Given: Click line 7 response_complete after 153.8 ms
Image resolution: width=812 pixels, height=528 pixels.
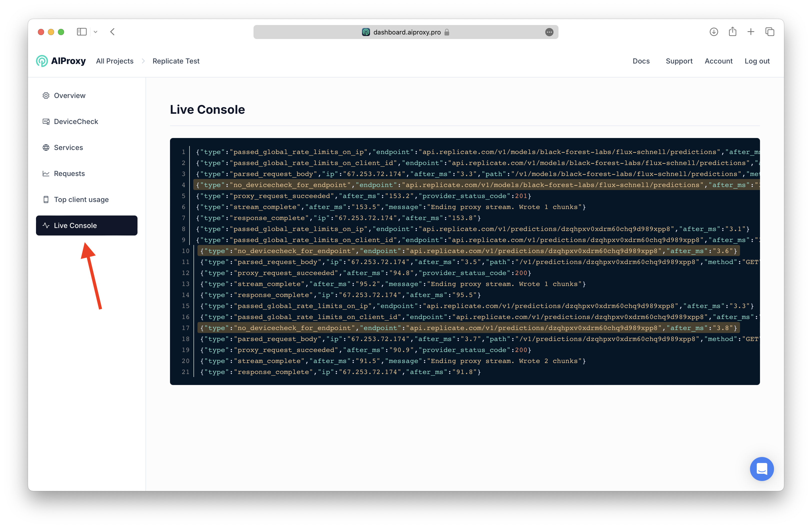Looking at the screenshot, I should [338, 218].
